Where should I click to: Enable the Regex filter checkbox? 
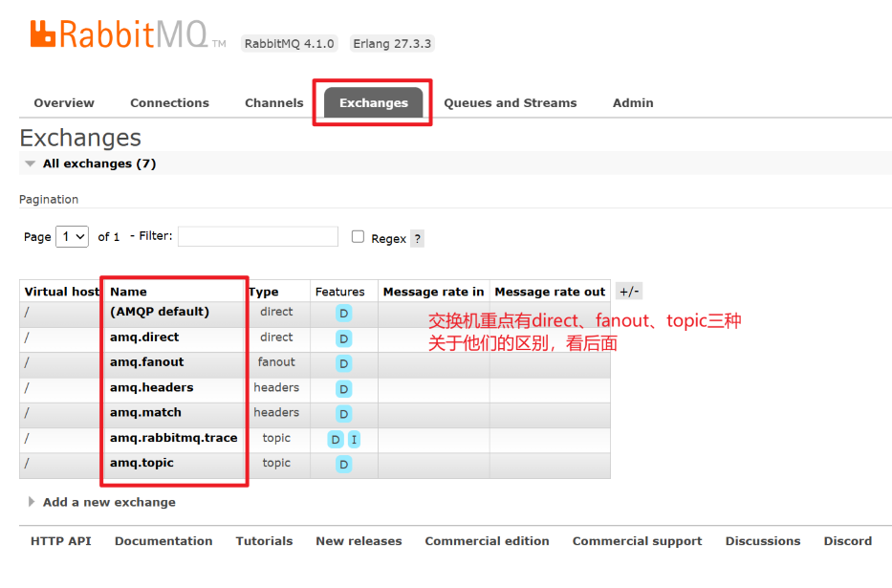(x=358, y=236)
